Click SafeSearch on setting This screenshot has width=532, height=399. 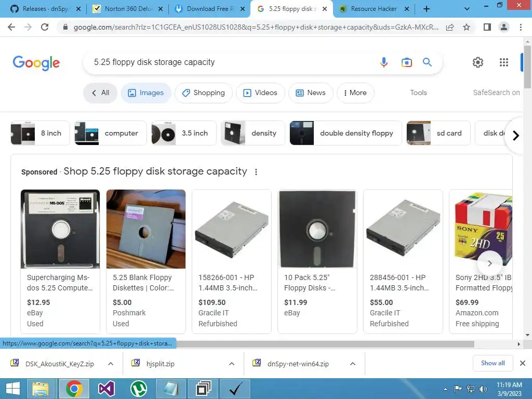pyautogui.click(x=496, y=92)
